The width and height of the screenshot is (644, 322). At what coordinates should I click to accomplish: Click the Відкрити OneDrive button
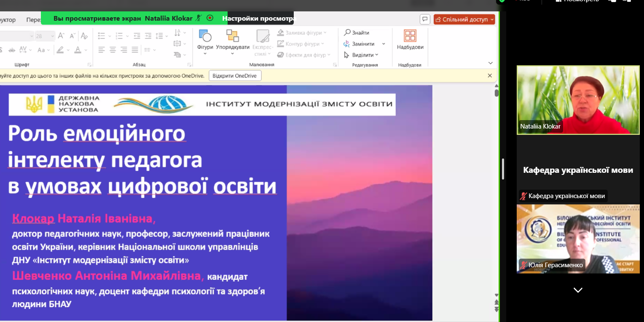[x=235, y=76]
